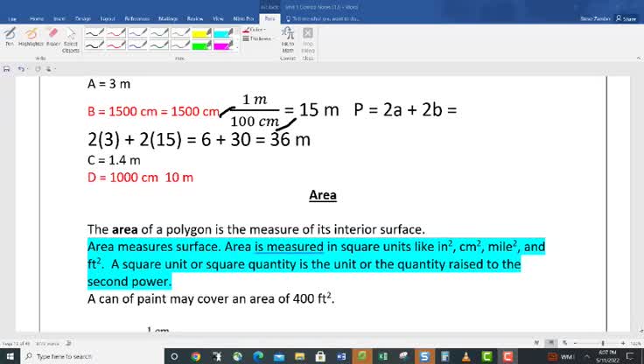Switch to the Design ribbon tab
This screenshot has width=644, height=364.
tap(82, 19)
